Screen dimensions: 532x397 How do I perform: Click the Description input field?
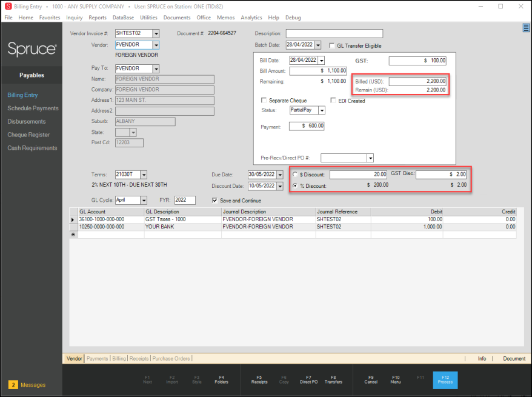pyautogui.click(x=334, y=33)
